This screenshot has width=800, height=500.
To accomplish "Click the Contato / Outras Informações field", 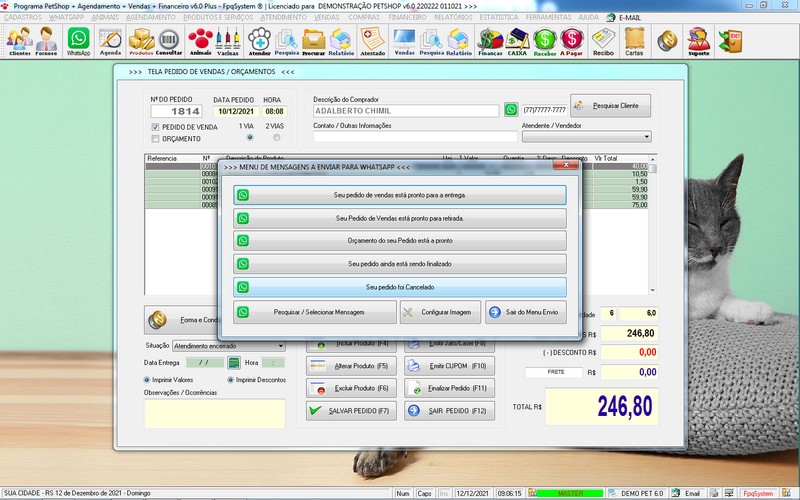I will pos(415,137).
